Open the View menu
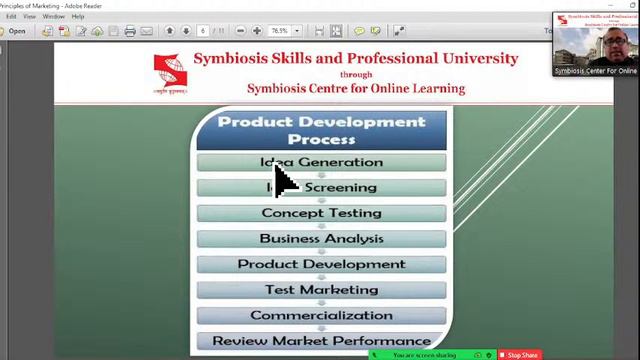Image resolution: width=640 pixels, height=360 pixels. 29,16
